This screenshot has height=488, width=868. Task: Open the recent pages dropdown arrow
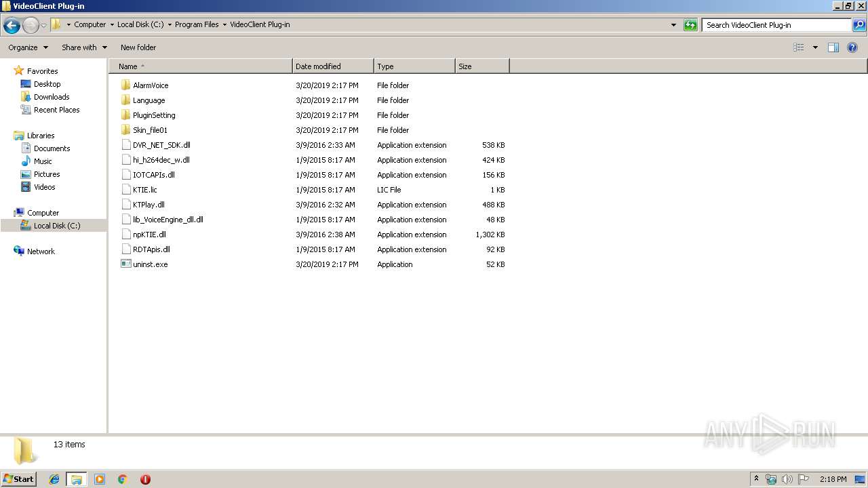click(43, 26)
